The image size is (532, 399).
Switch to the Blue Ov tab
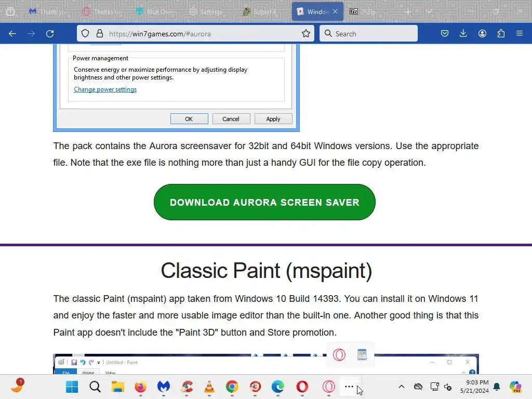click(x=154, y=11)
